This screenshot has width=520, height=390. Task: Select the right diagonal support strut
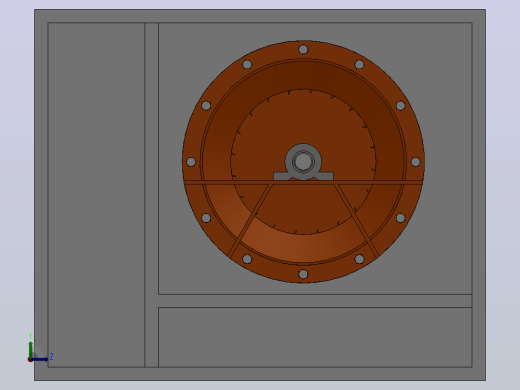(x=357, y=220)
